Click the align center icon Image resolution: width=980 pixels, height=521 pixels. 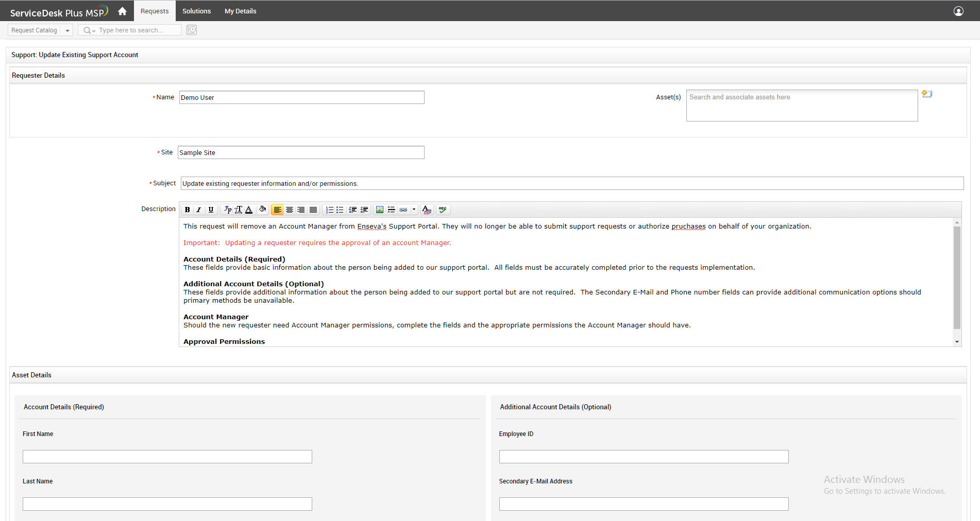pyautogui.click(x=290, y=210)
